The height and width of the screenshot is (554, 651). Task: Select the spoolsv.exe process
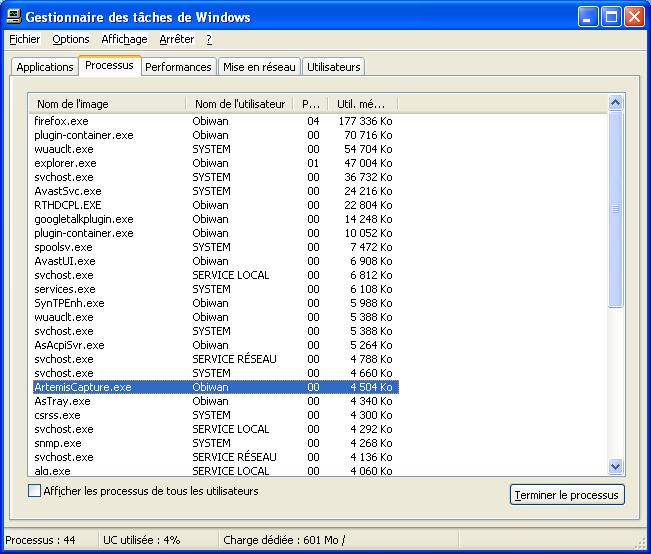click(216, 247)
